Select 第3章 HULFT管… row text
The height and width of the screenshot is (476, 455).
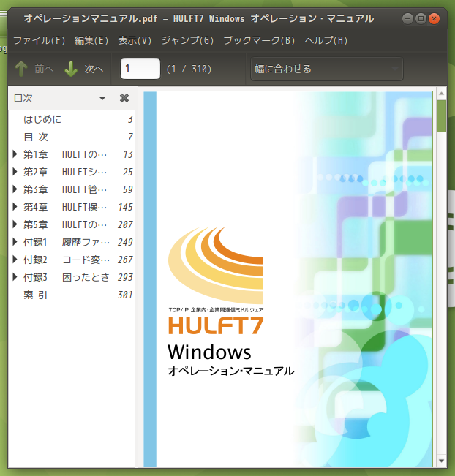pyautogui.click(x=65, y=189)
